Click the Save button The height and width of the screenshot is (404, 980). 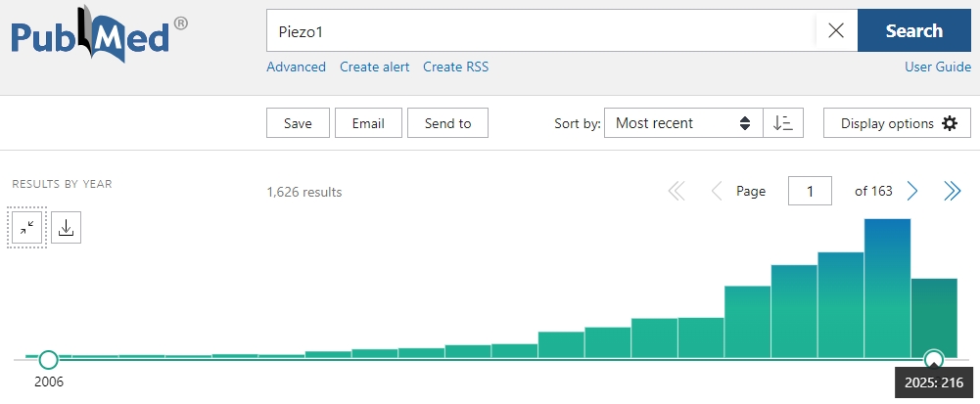point(298,123)
